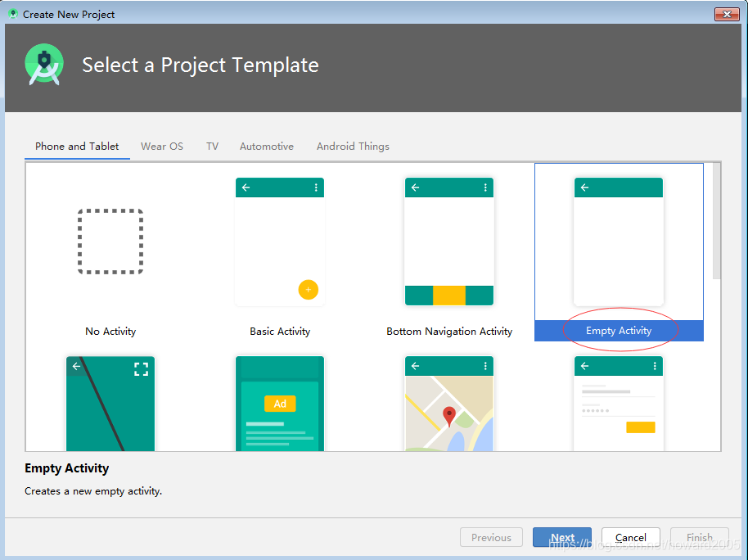This screenshot has height=560, width=748.
Task: Click the dotted square No Activity icon
Action: [110, 242]
